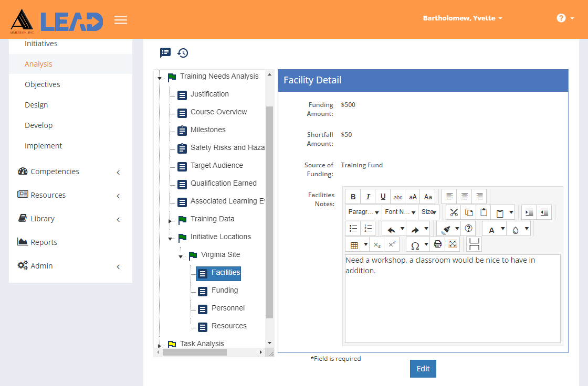Expand the Competencies sidebar menu
This screenshot has width=588, height=386.
(x=70, y=171)
